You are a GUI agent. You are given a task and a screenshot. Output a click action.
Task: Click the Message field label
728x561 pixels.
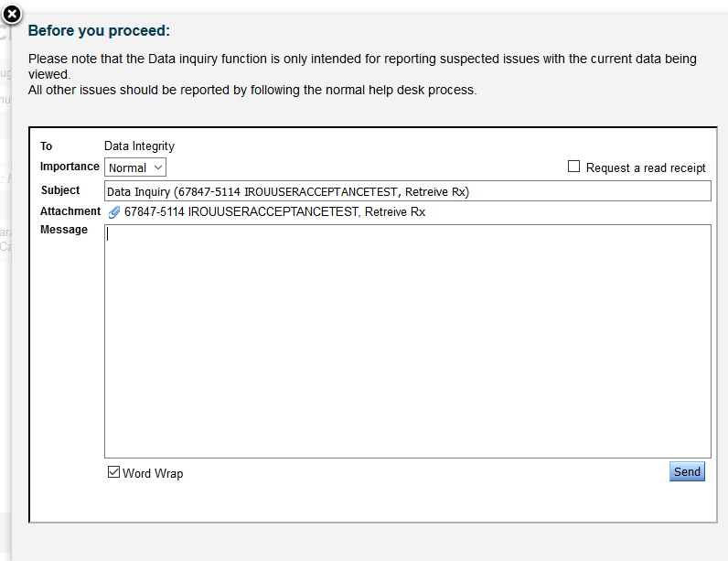(64, 230)
